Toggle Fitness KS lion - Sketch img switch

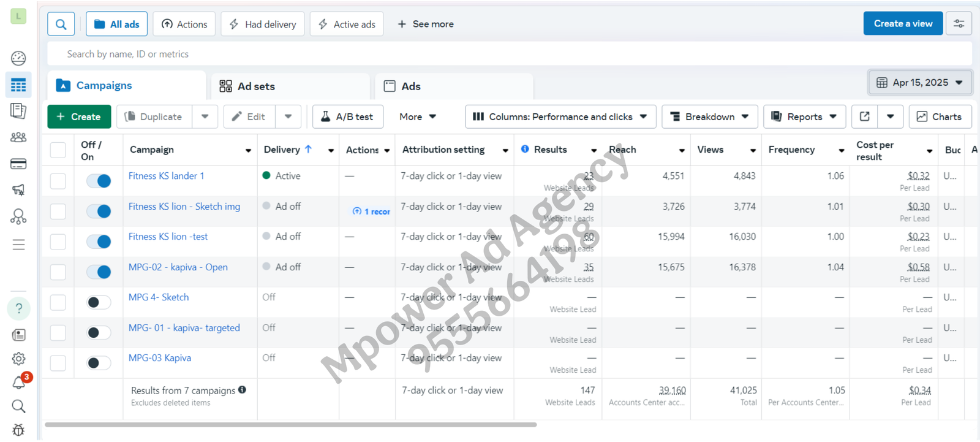(x=99, y=211)
